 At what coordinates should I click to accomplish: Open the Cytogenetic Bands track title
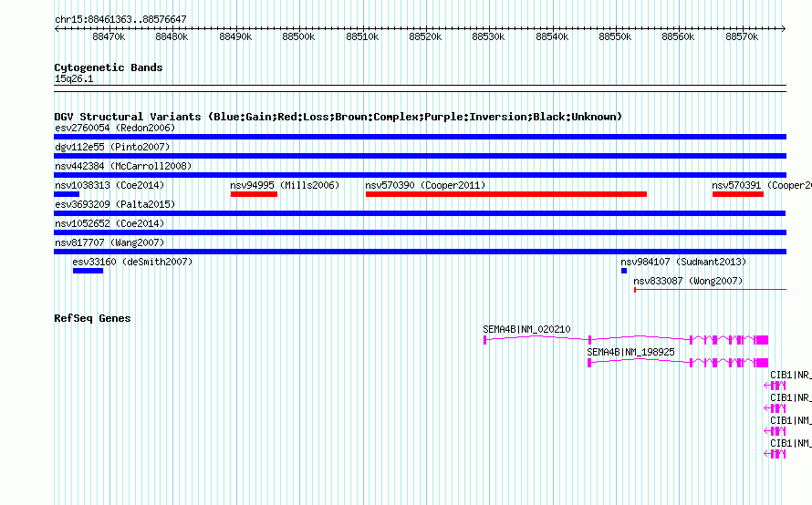coord(109,67)
